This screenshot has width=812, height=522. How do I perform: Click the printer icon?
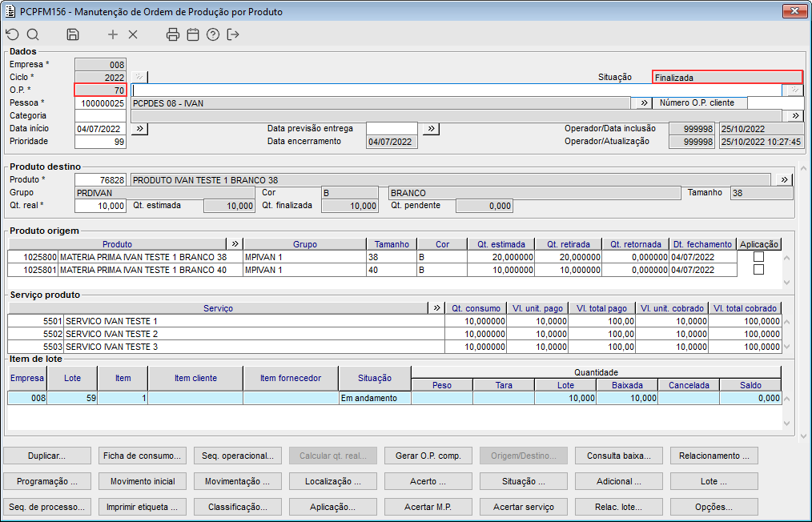pyautogui.click(x=172, y=34)
